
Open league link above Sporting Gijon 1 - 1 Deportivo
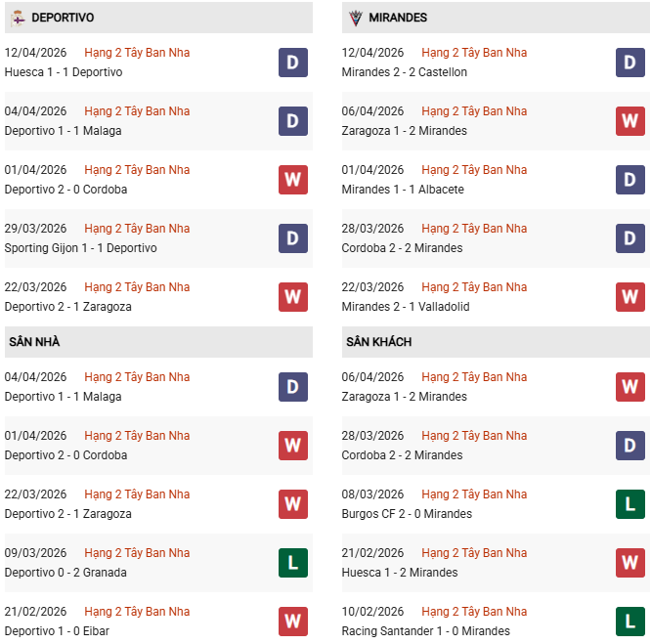[137, 229]
